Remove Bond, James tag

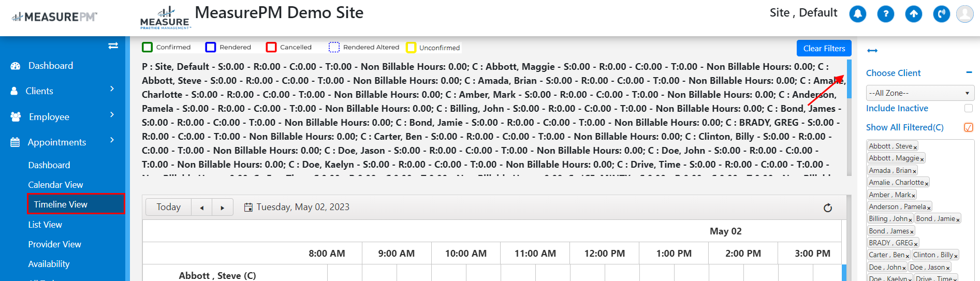[x=912, y=232]
